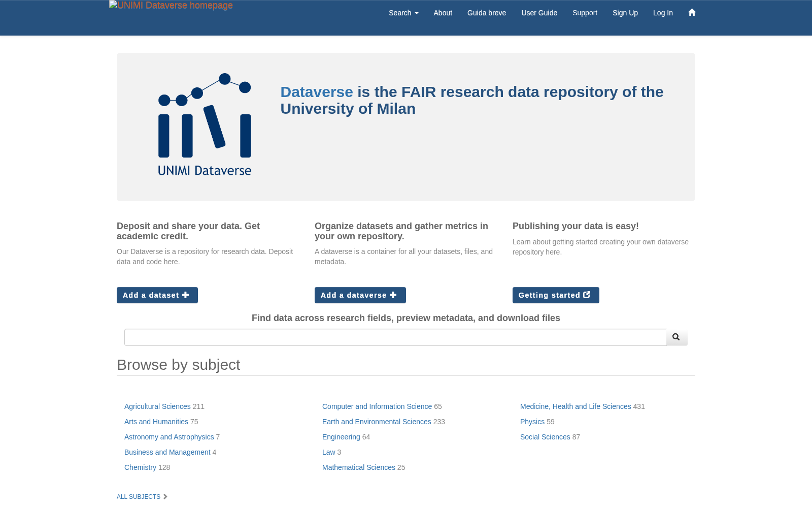Browse Astronomy and Astrophysics subject
Screen dimensions: 812x508
pyautogui.click(x=169, y=437)
